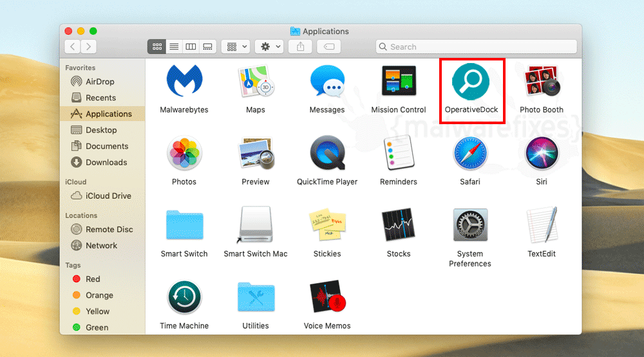Select Remote Disc under Locations
This screenshot has width=644, height=357.
(102, 230)
